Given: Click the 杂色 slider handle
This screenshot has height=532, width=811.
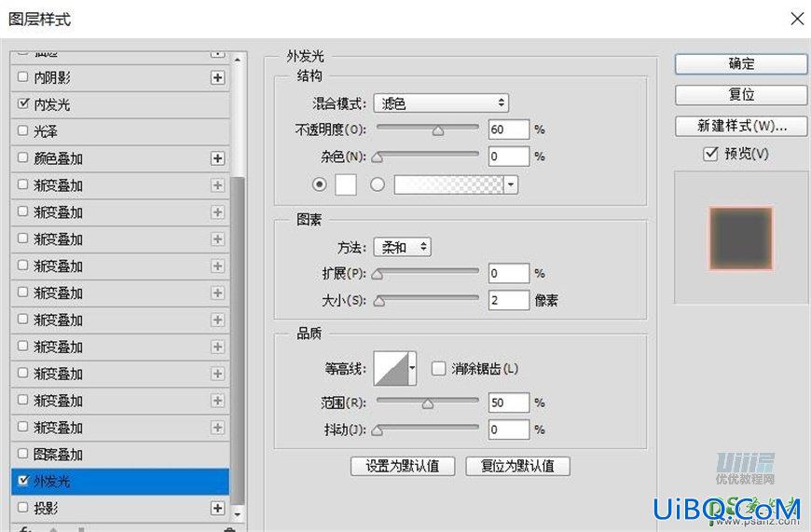Looking at the screenshot, I should pyautogui.click(x=378, y=157).
